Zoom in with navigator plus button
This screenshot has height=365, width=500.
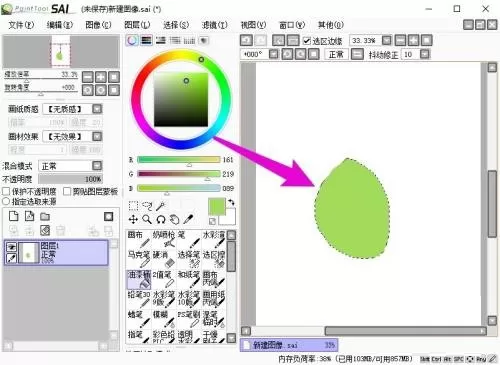(x=101, y=77)
